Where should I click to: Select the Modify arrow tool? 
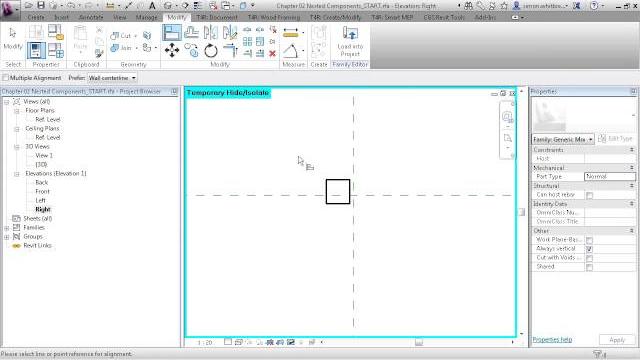13,39
